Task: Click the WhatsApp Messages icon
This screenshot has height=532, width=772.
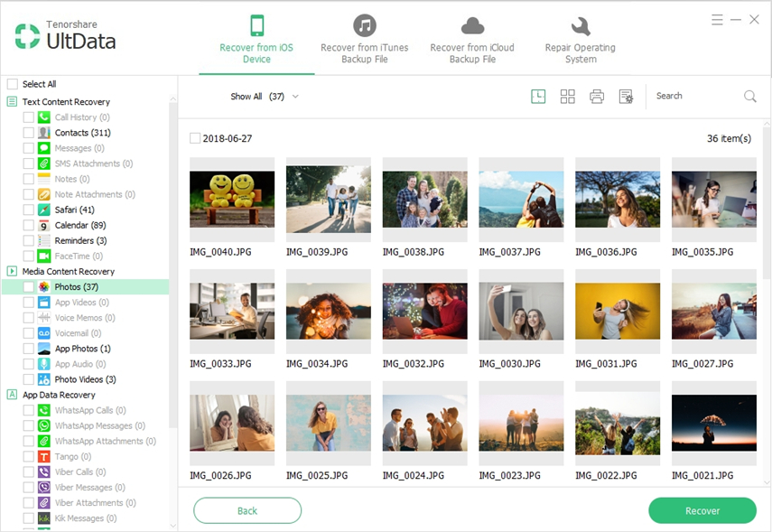Action: (44, 425)
